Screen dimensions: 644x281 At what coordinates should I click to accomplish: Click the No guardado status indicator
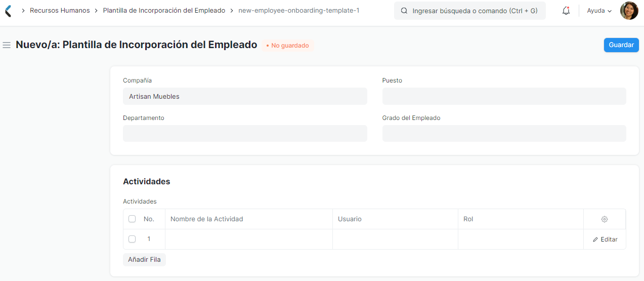click(287, 46)
